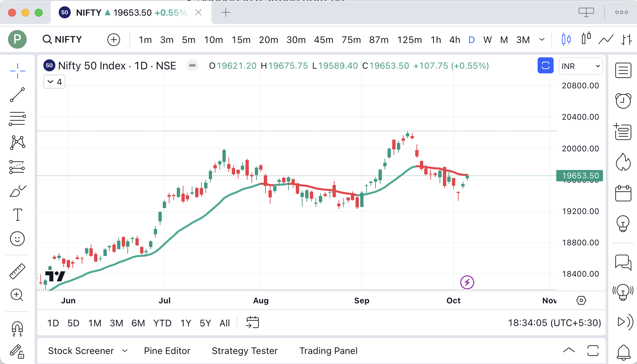Select the 4h interval
The width and height of the screenshot is (637, 364).
point(455,40)
